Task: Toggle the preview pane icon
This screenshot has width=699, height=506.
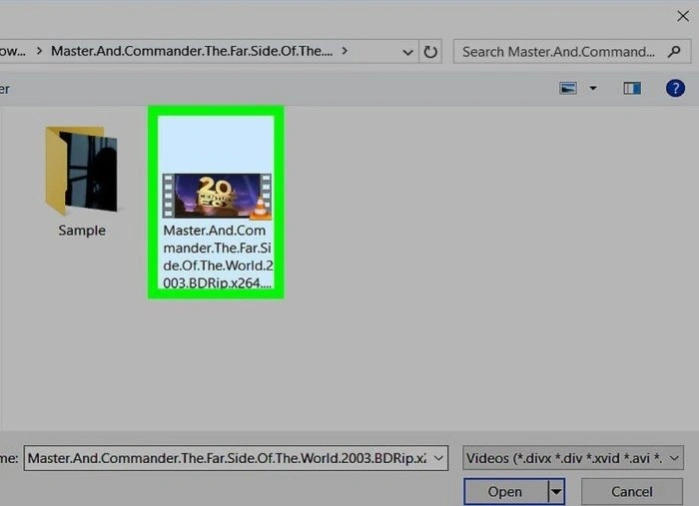Action: tap(632, 88)
